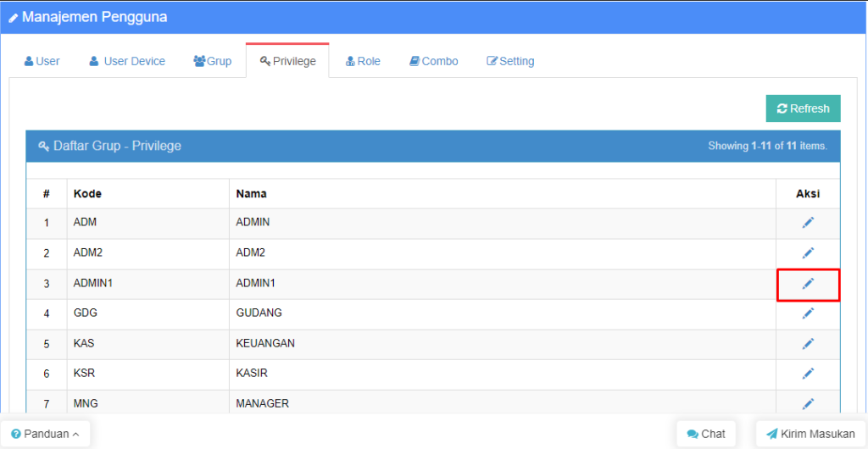Click edit pencil for MANAGER row
Screen dimensions: 868x449
[808, 403]
